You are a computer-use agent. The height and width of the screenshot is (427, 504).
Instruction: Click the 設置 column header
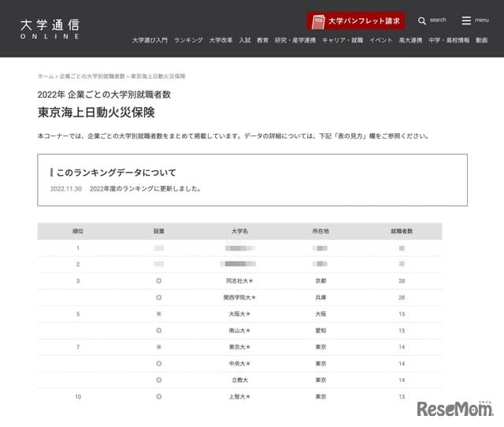(159, 231)
